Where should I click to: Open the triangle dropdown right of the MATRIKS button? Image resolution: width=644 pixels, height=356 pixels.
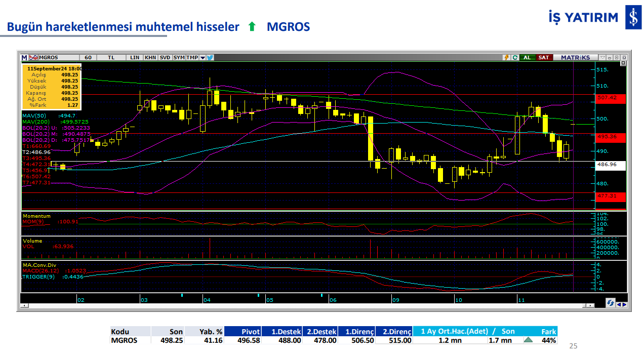601,57
